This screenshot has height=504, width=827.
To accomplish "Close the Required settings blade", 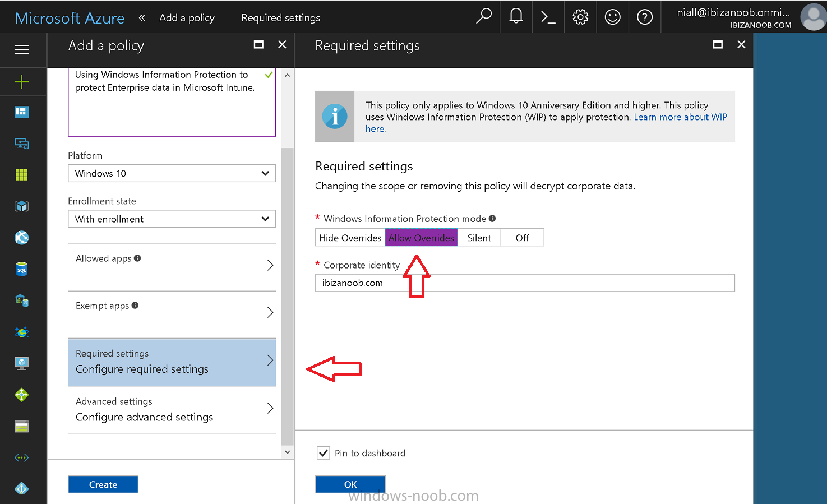I will (741, 44).
